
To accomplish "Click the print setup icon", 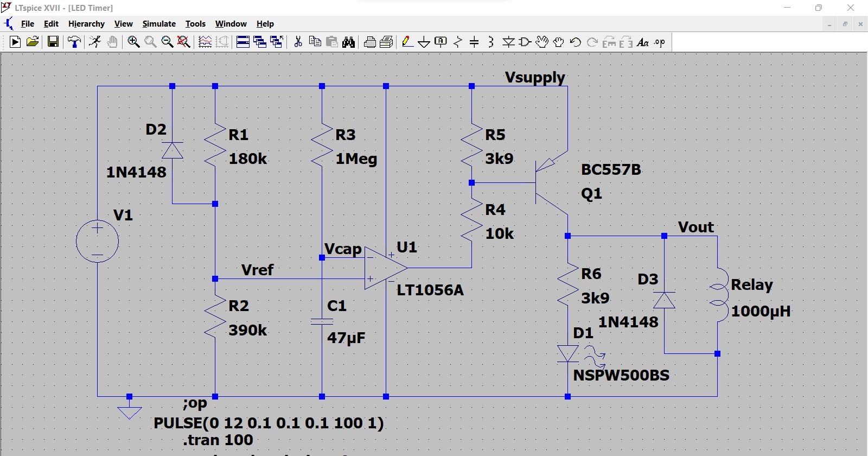I will click(x=369, y=42).
